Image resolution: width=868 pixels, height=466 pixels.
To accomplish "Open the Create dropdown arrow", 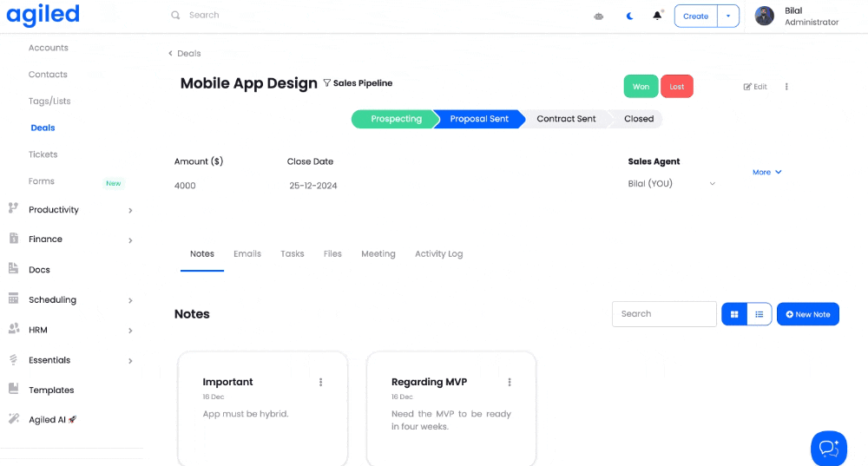I will pyautogui.click(x=728, y=16).
